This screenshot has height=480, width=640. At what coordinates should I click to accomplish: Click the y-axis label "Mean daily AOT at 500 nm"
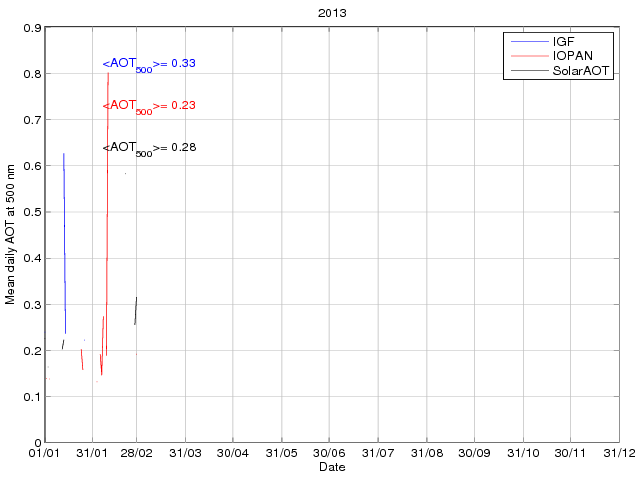click(x=10, y=234)
